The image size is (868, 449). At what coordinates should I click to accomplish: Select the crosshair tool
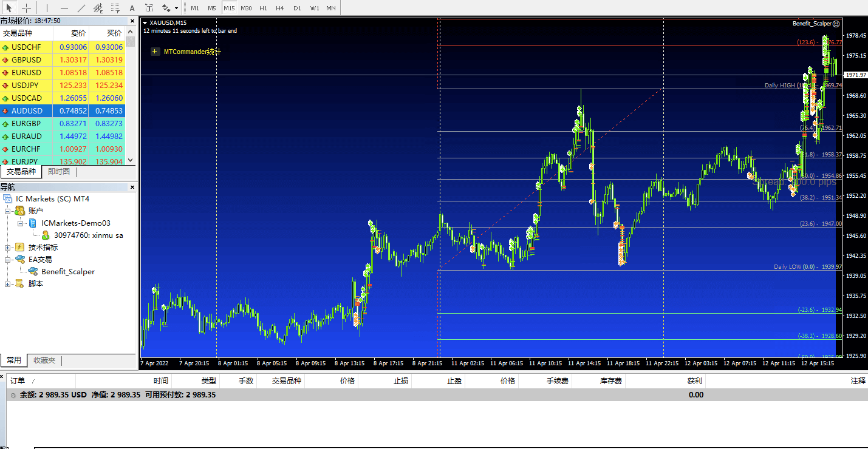point(27,8)
